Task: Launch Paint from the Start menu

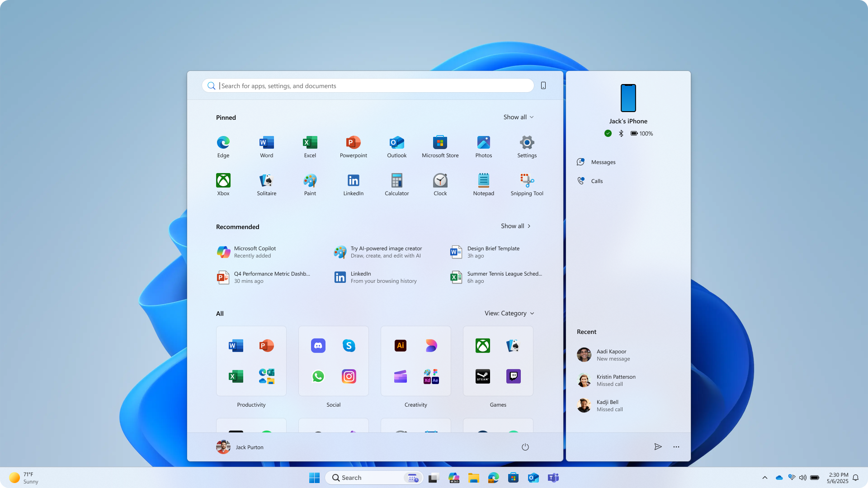Action: coord(310,184)
